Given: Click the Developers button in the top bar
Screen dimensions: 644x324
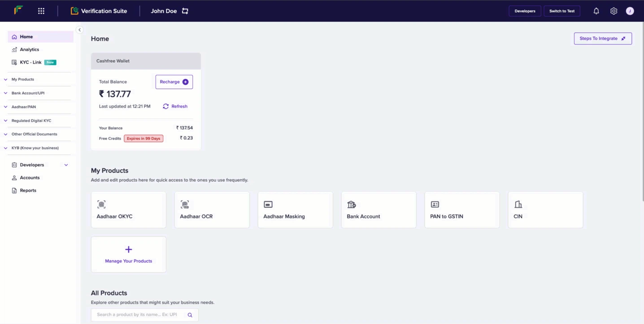Looking at the screenshot, I should tap(525, 11).
